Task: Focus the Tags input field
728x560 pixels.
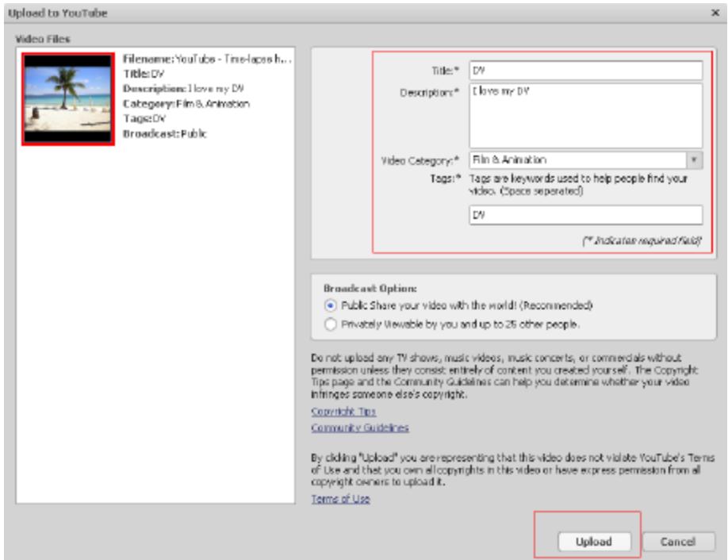Action: click(x=586, y=215)
